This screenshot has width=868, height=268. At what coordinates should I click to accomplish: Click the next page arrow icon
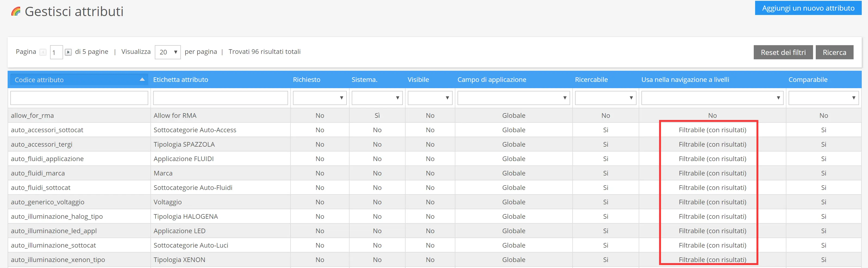pyautogui.click(x=68, y=52)
